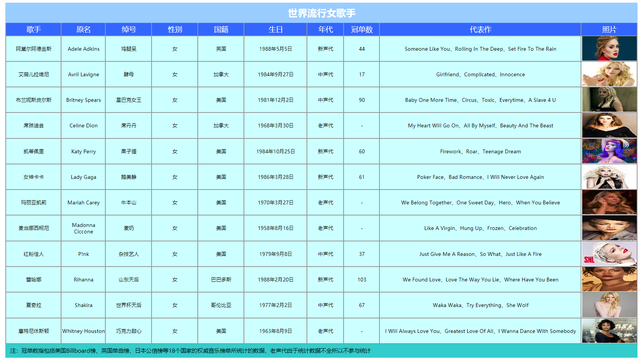Open Avril Lavigne's photo

(609, 74)
